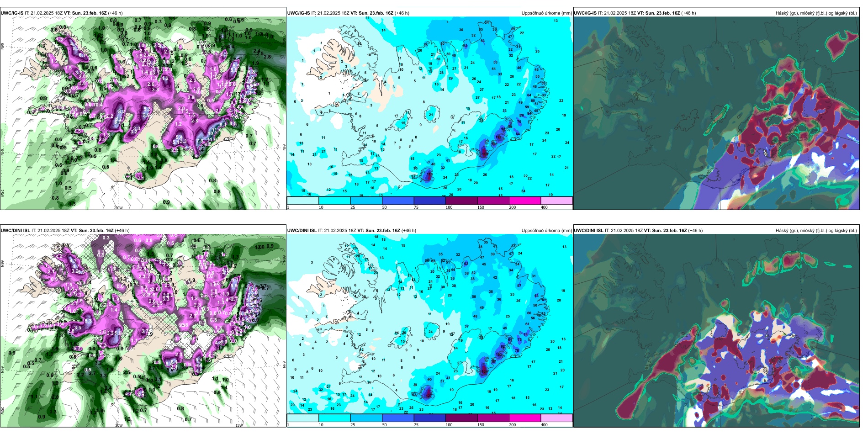The height and width of the screenshot is (434, 868).
Task: Pick the 150–200 mm purple swatch in DINI ISL legend
Action: (493, 418)
